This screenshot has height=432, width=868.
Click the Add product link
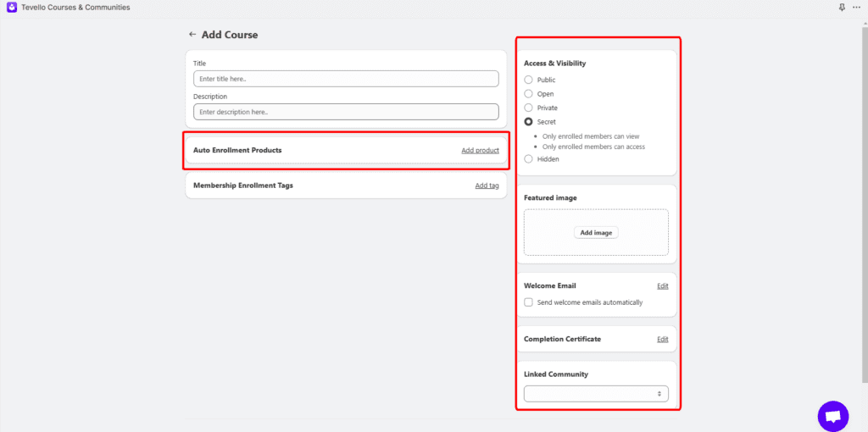point(480,151)
